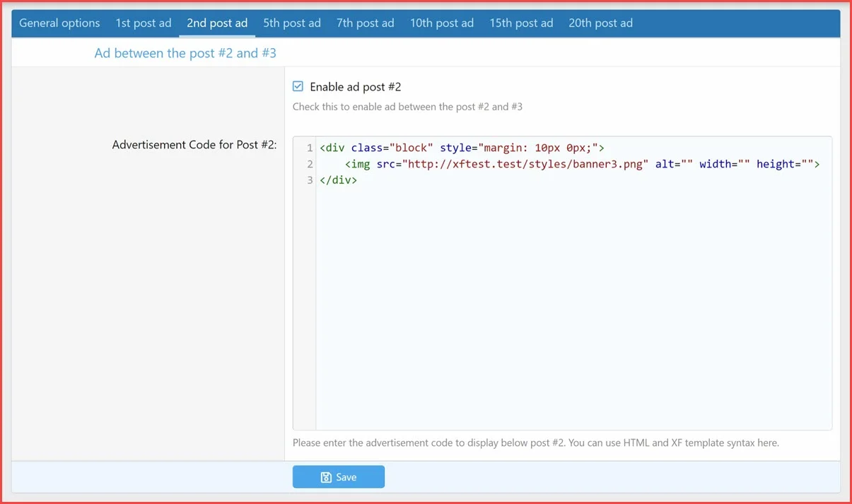Image resolution: width=852 pixels, height=504 pixels.
Task: Click the floppy disk Save icon
Action: [x=326, y=477]
